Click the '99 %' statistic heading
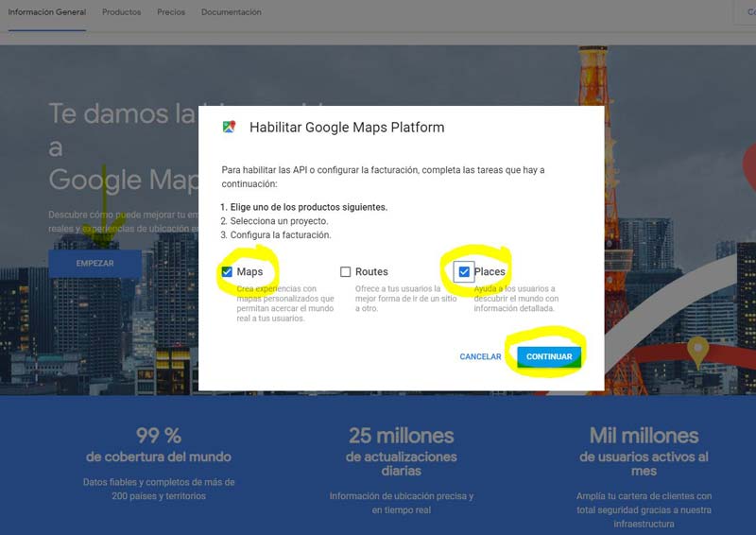Screen dimensions: 756x535 pos(159,436)
